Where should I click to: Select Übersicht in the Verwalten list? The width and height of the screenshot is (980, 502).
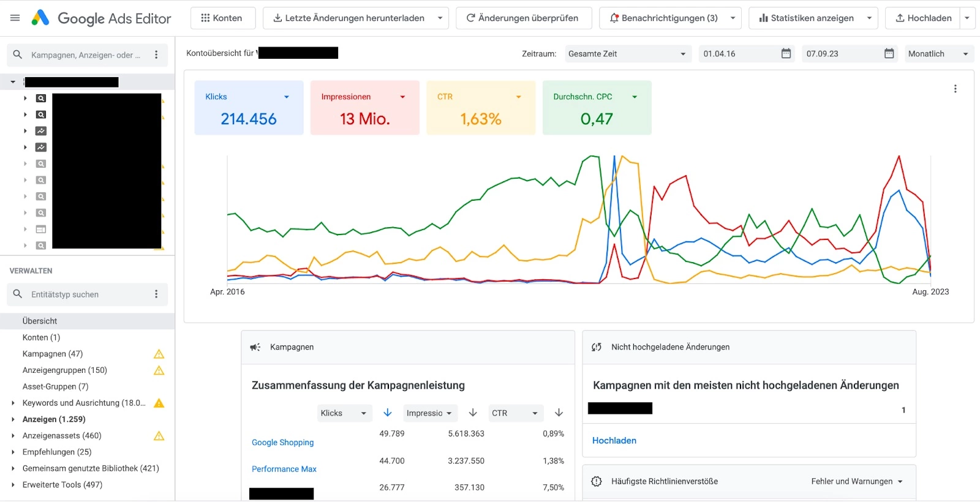tap(87, 321)
